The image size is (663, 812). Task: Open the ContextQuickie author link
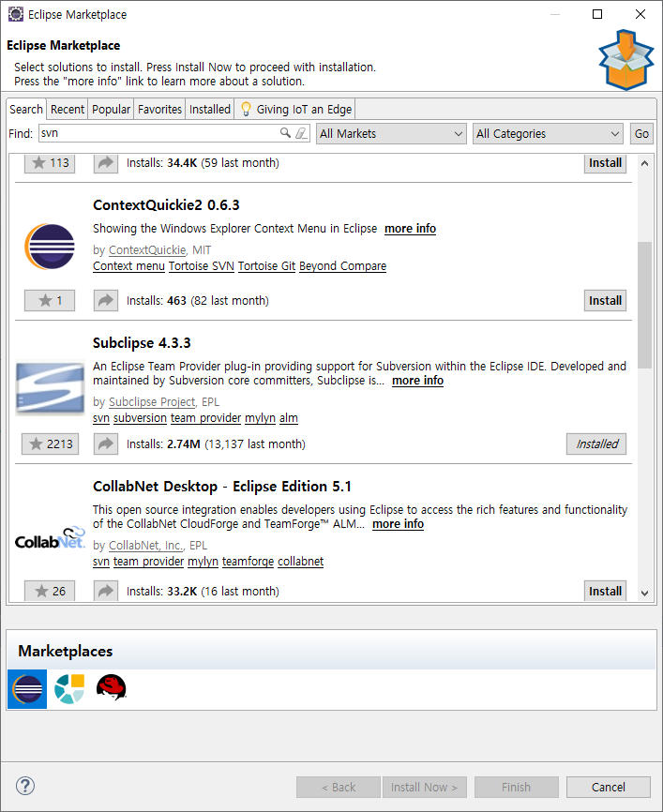click(147, 250)
